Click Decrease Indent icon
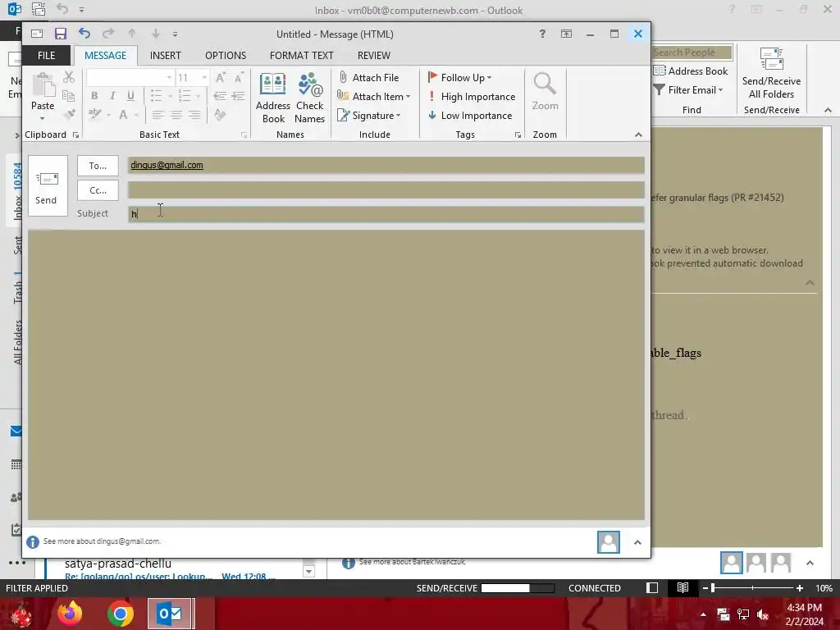840x630 pixels. click(x=220, y=96)
